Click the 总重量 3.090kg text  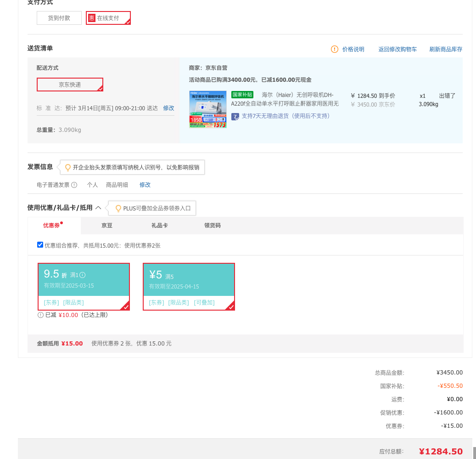59,130
